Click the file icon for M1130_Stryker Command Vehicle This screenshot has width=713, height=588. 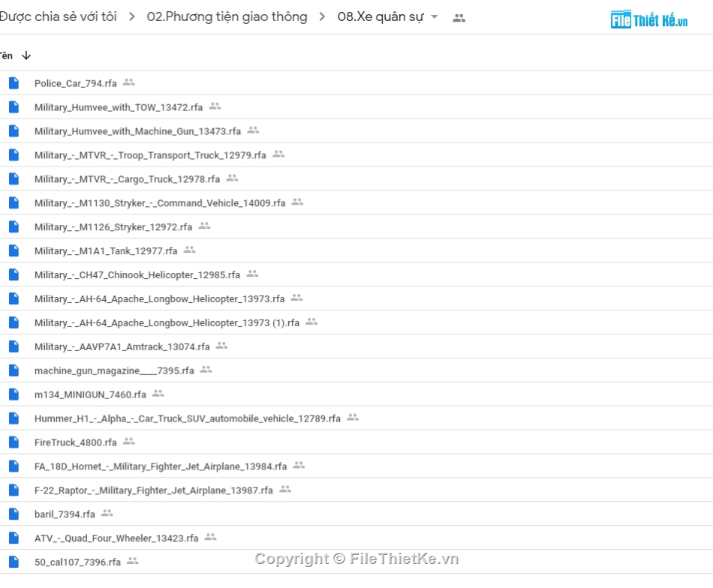tap(14, 203)
